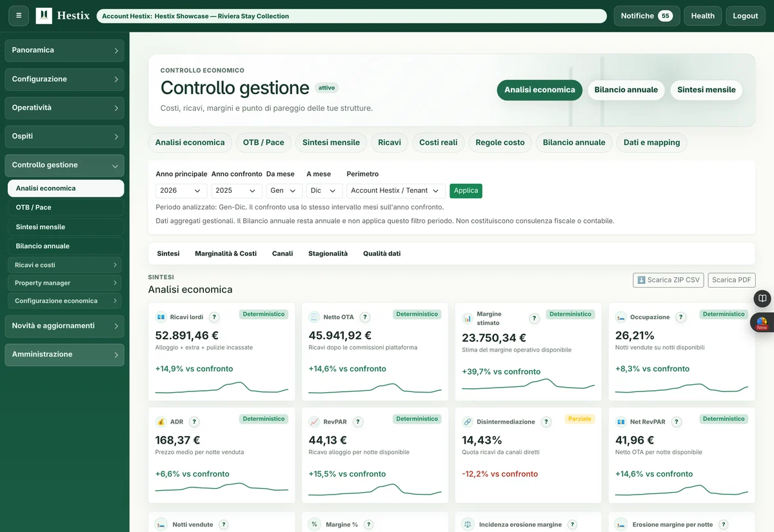Switch to Stagionalità tab
Viewport: 774px width, 532px height.
pyautogui.click(x=328, y=253)
